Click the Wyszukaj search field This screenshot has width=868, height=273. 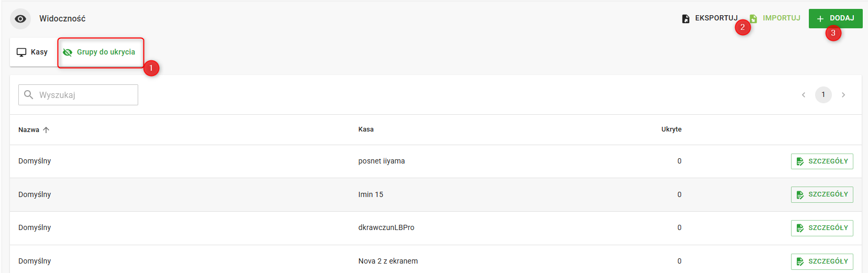(x=79, y=95)
